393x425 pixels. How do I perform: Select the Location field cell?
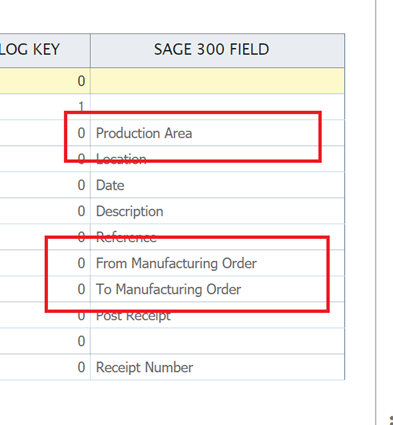click(x=217, y=159)
